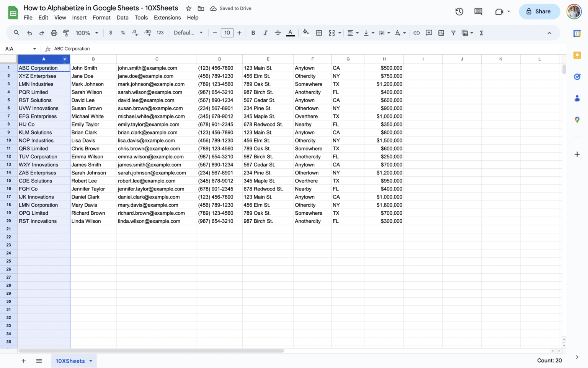The width and height of the screenshot is (588, 368).
Task: Insert a link via the toolbar icon
Action: pos(416,33)
